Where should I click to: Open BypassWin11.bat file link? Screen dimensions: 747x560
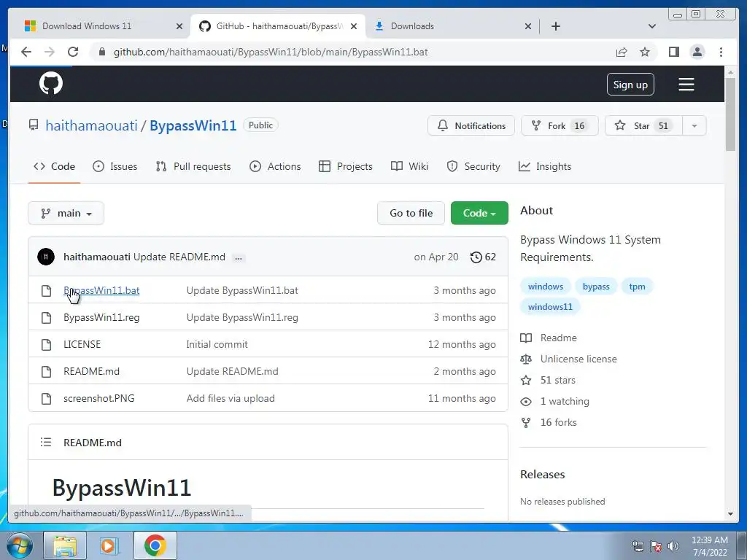[x=101, y=290]
